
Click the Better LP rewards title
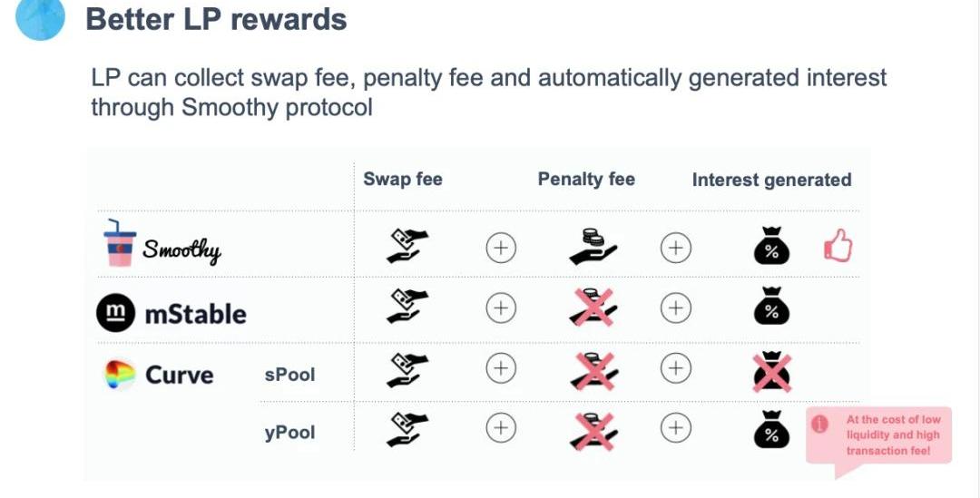coord(216,20)
